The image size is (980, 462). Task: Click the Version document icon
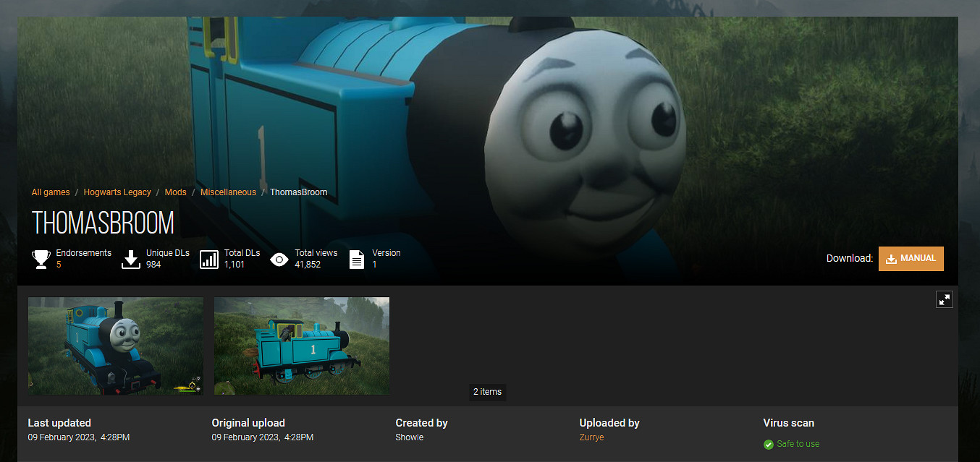[357, 259]
